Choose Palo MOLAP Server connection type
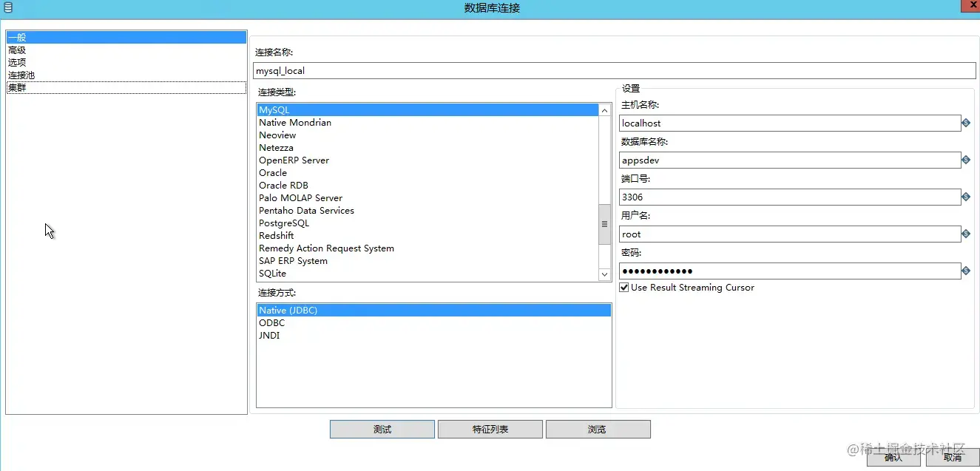 click(x=428, y=198)
